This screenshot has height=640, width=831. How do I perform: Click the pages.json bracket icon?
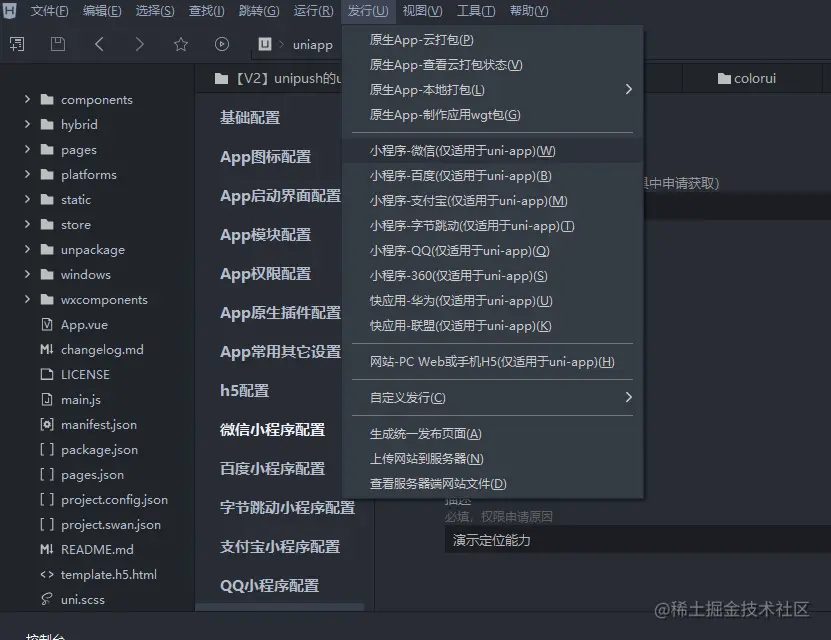point(47,474)
